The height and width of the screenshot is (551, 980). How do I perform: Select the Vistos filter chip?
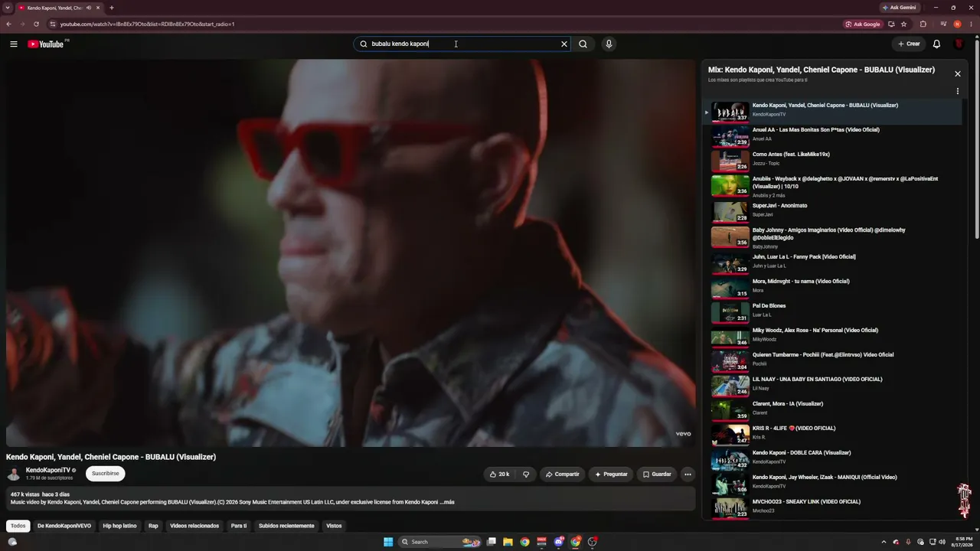(x=334, y=526)
